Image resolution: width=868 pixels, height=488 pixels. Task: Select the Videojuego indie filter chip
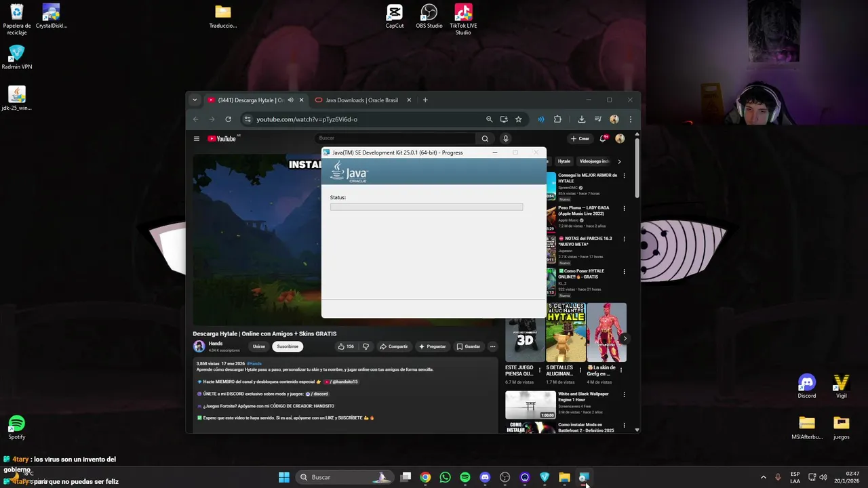coord(595,161)
